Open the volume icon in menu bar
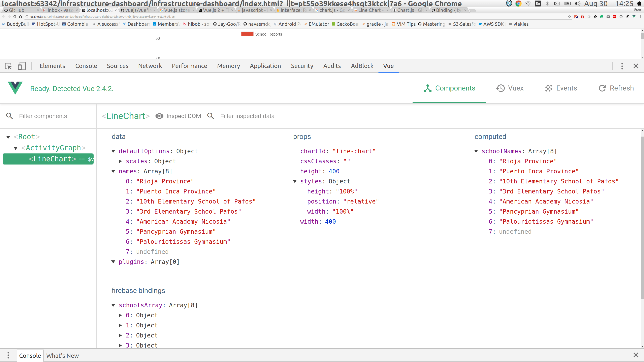644x362 pixels. coord(577,3)
